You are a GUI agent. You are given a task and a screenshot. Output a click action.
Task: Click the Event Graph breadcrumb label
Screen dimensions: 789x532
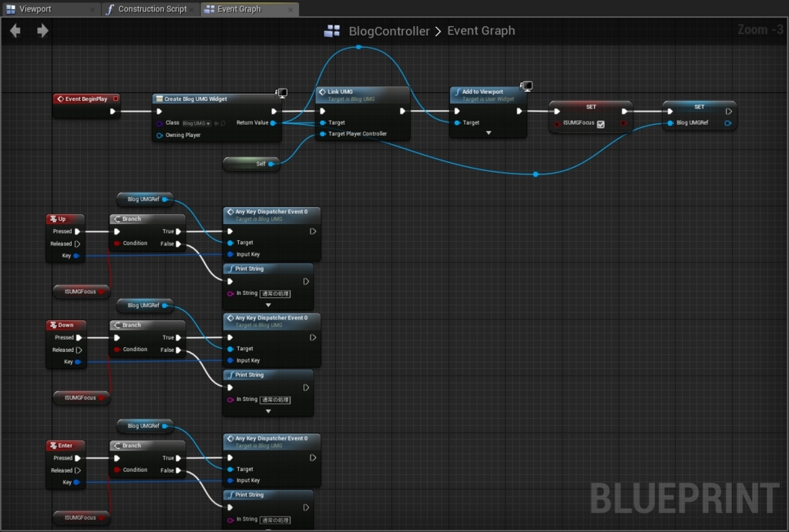click(x=481, y=31)
